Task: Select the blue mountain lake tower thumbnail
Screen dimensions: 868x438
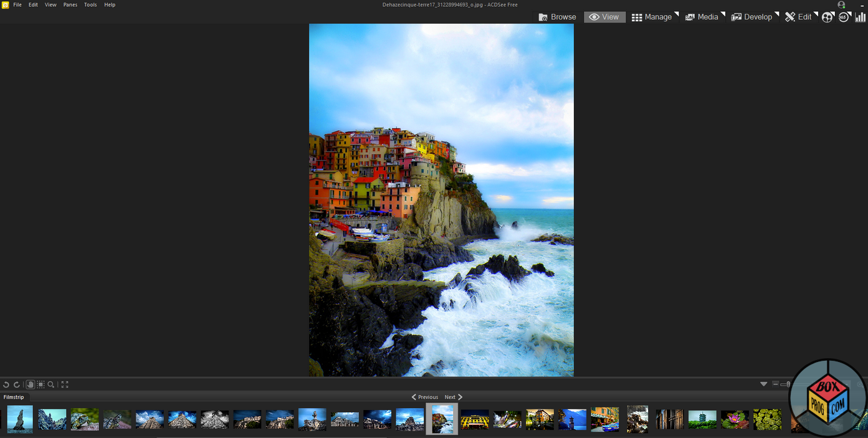Action: click(573, 419)
